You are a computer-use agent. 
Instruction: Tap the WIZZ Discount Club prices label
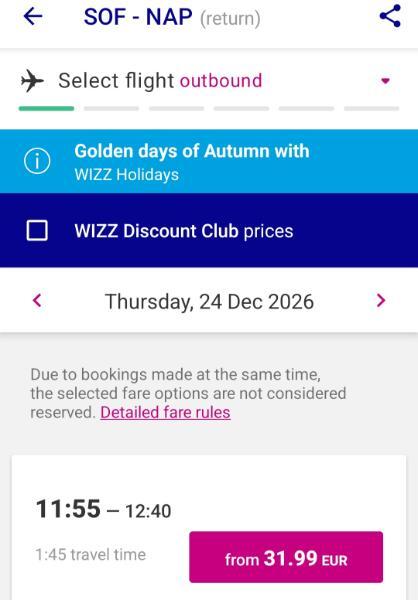pos(184,231)
